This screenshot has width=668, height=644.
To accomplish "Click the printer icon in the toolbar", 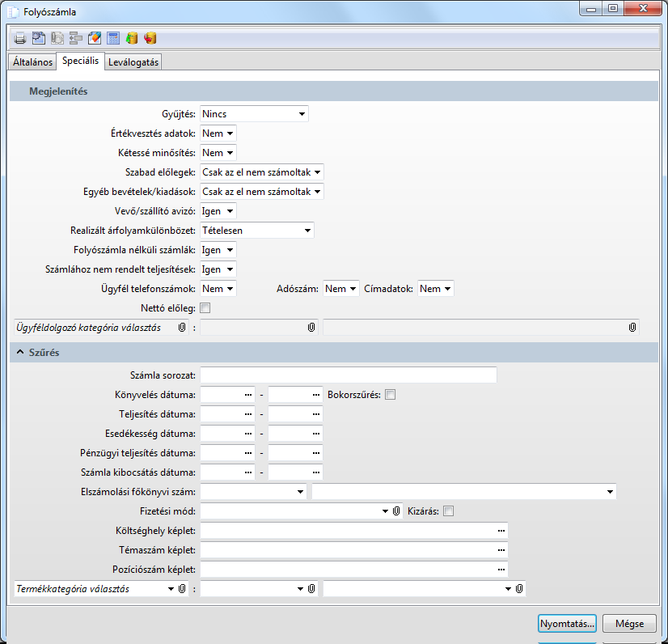I will coord(20,38).
